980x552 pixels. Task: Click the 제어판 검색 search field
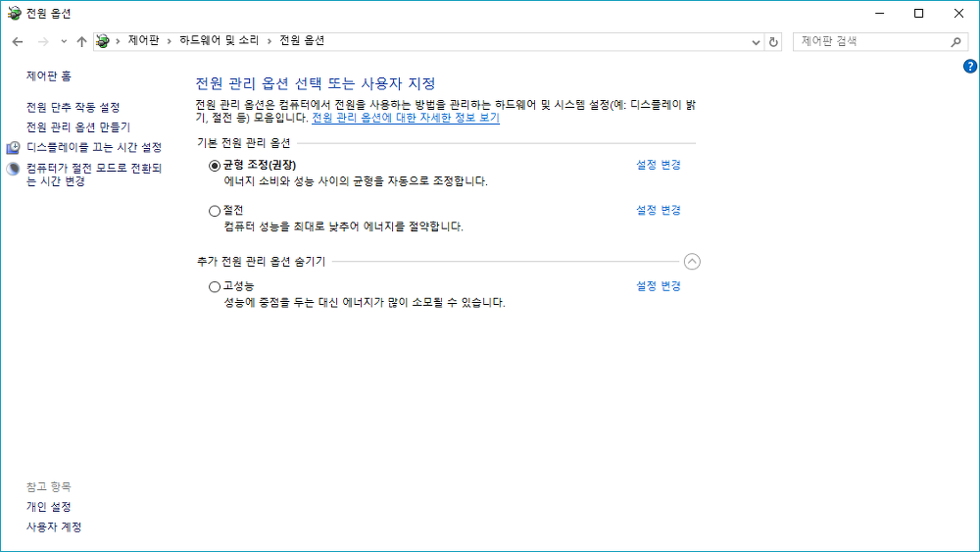(x=869, y=41)
